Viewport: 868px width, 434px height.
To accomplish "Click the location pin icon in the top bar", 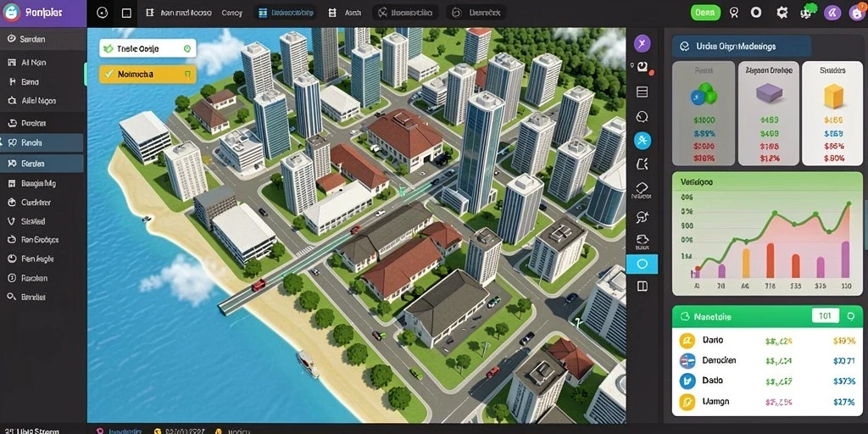I will point(734,13).
